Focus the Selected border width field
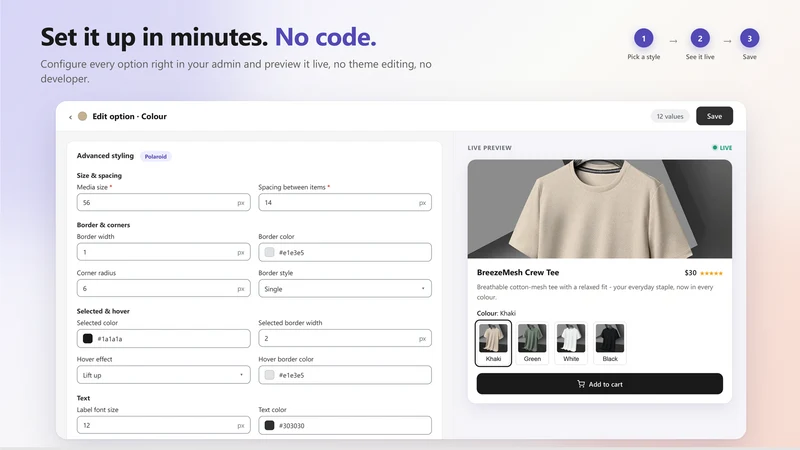Viewport: 800px width, 450px height. click(x=345, y=338)
